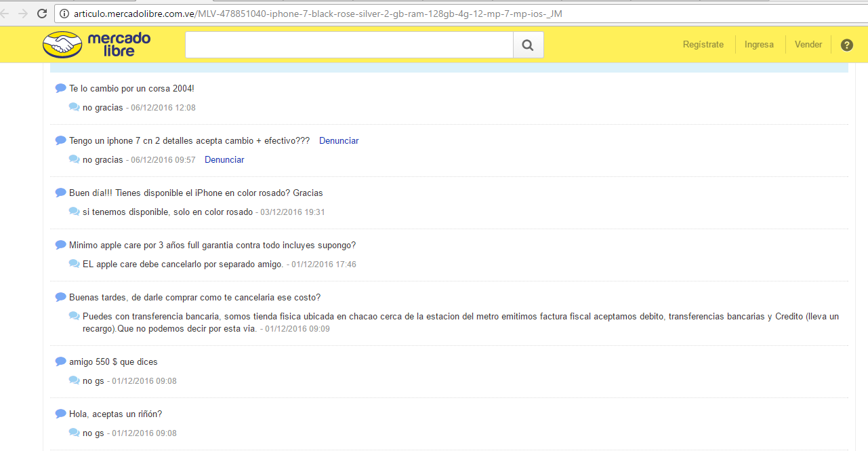Click question bubble beside 'Buenas tardes' question
Screen dimensions: 868x451
pyautogui.click(x=61, y=297)
